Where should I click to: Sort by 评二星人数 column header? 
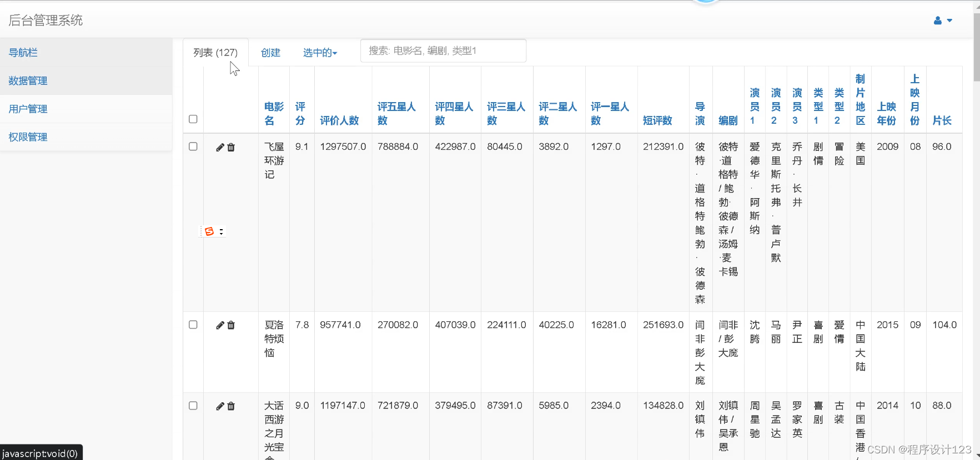click(558, 114)
